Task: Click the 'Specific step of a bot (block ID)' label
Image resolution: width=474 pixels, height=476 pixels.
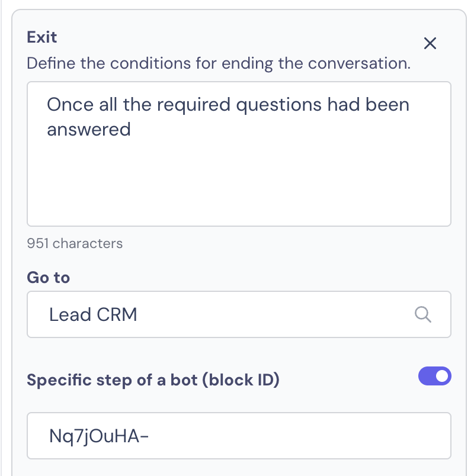Action: [x=153, y=379]
